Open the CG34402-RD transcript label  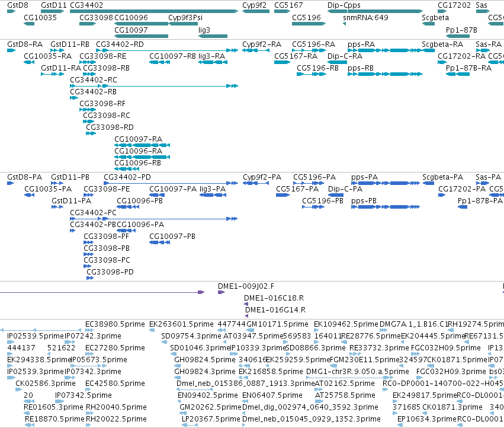[120, 44]
